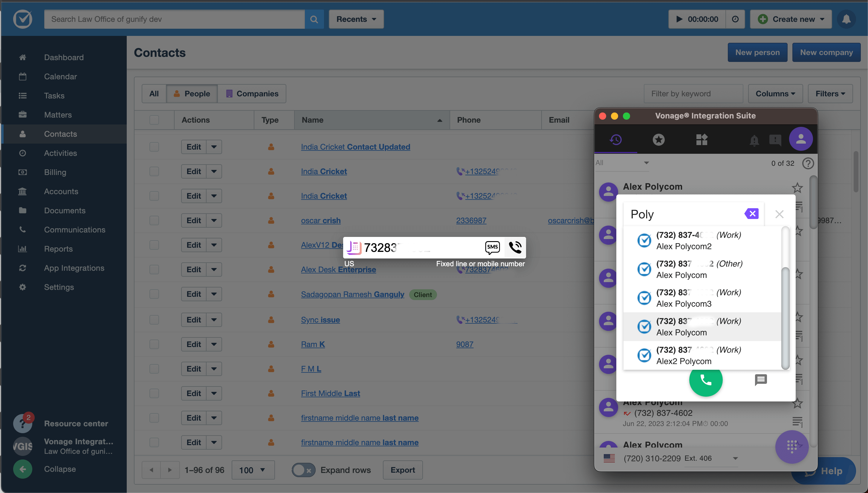This screenshot has width=868, height=493.
Task: Clear the Poly search with backspace icon
Action: tap(751, 214)
